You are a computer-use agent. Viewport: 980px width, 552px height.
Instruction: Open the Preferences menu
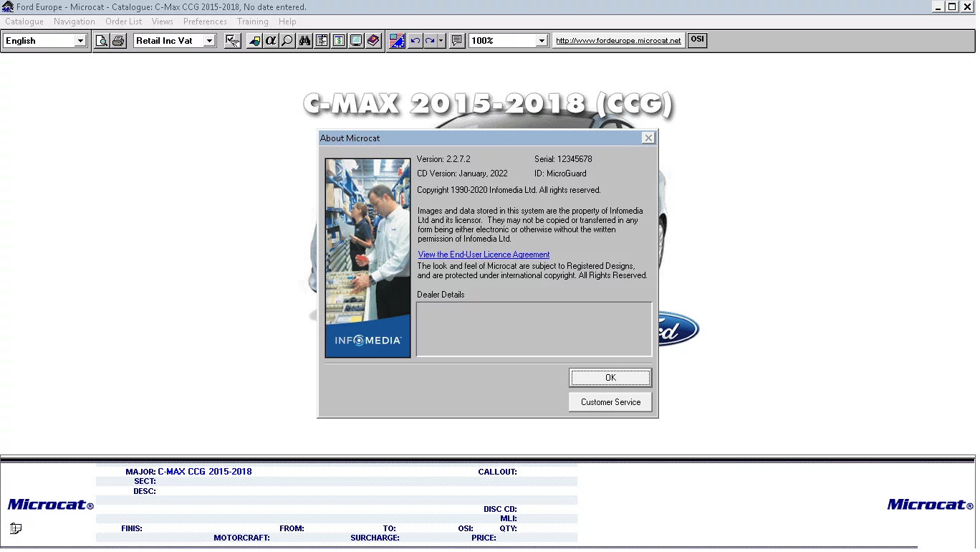point(205,22)
